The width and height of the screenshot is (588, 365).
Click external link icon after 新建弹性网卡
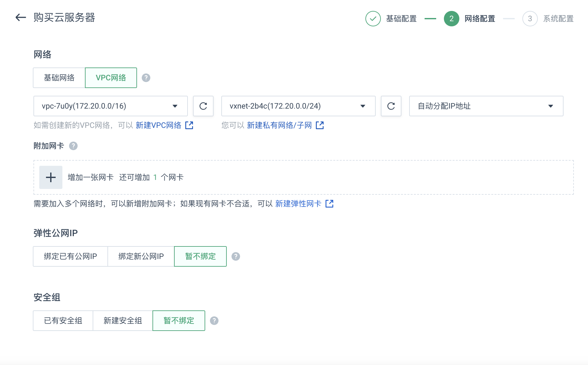point(330,204)
